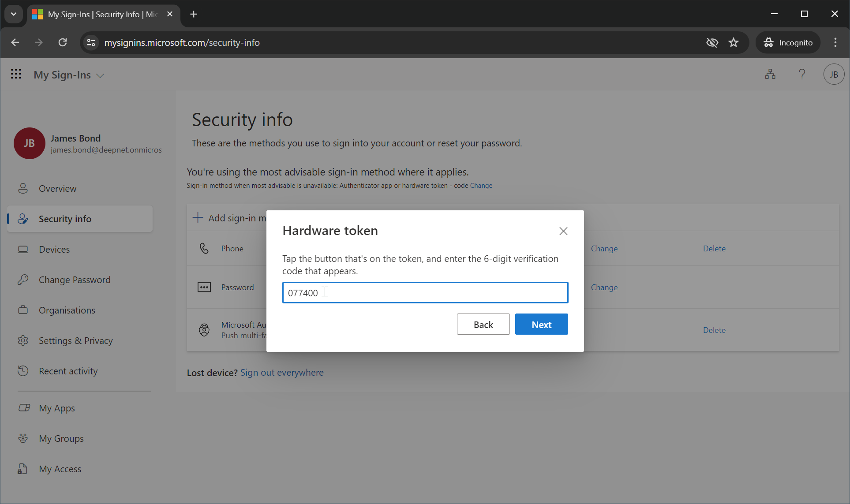Viewport: 850px width, 504px height.
Task: Bookmark this page with star icon
Action: point(734,42)
